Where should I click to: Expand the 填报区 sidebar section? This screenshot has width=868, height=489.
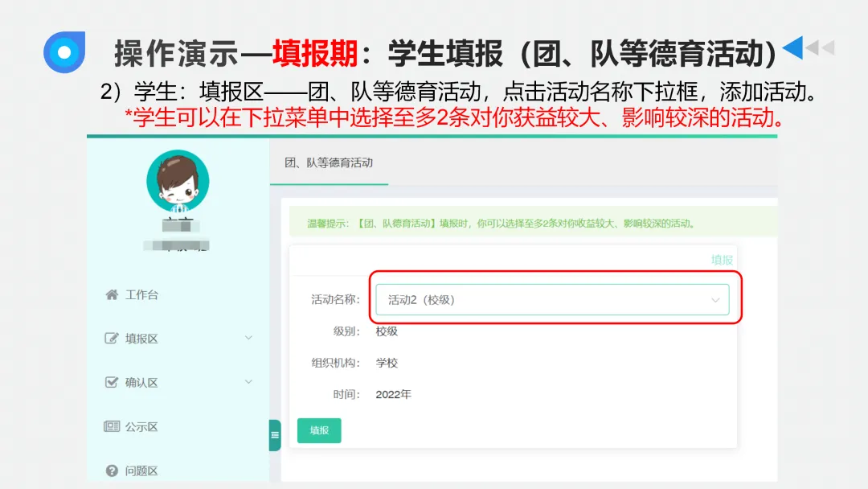(249, 339)
